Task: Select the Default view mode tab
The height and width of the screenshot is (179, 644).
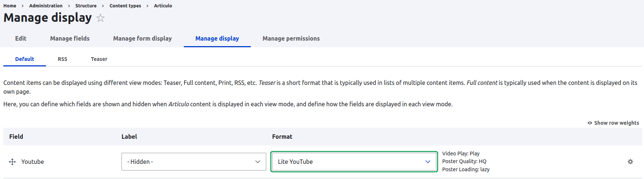Action: click(x=25, y=59)
